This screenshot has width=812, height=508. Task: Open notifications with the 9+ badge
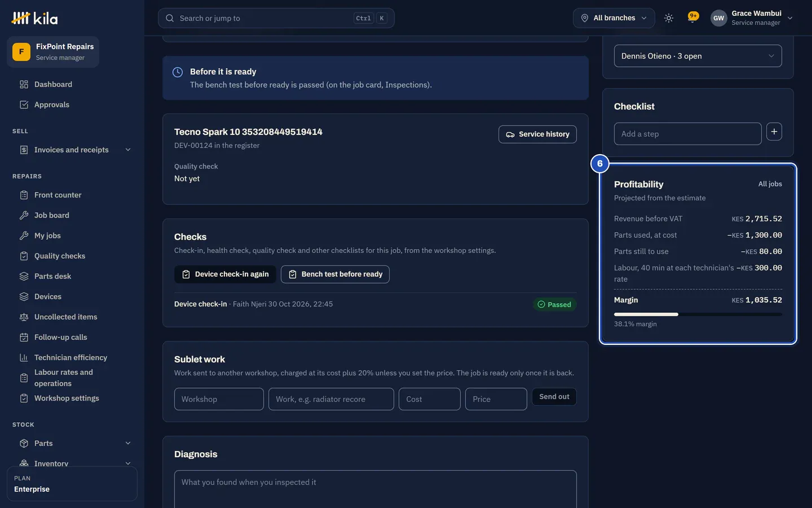(x=693, y=17)
